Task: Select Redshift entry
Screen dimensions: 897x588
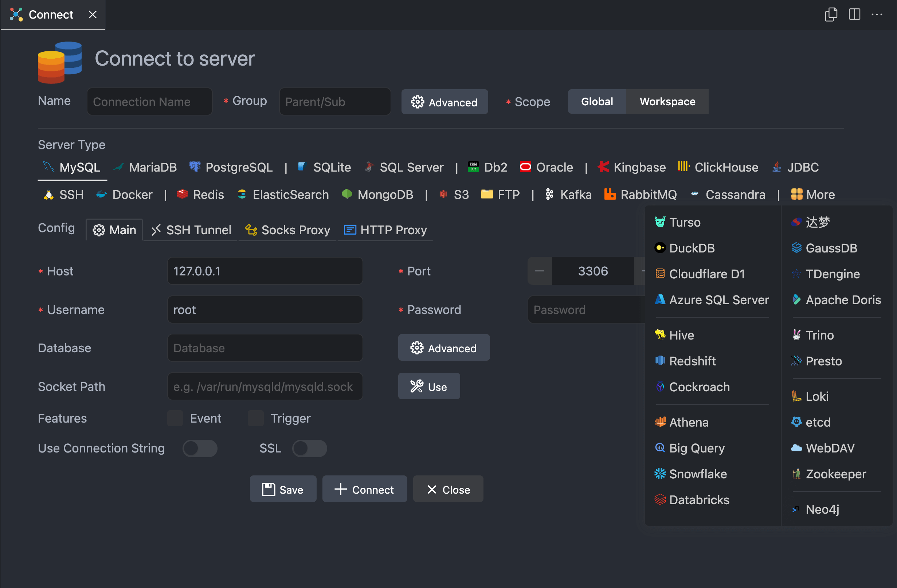Action: coord(685,361)
